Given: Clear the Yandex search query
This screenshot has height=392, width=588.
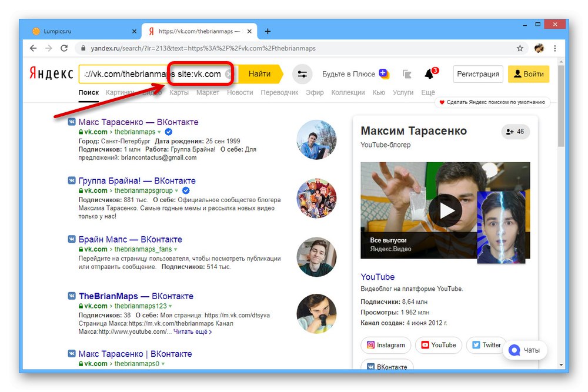Looking at the screenshot, I should point(228,74).
